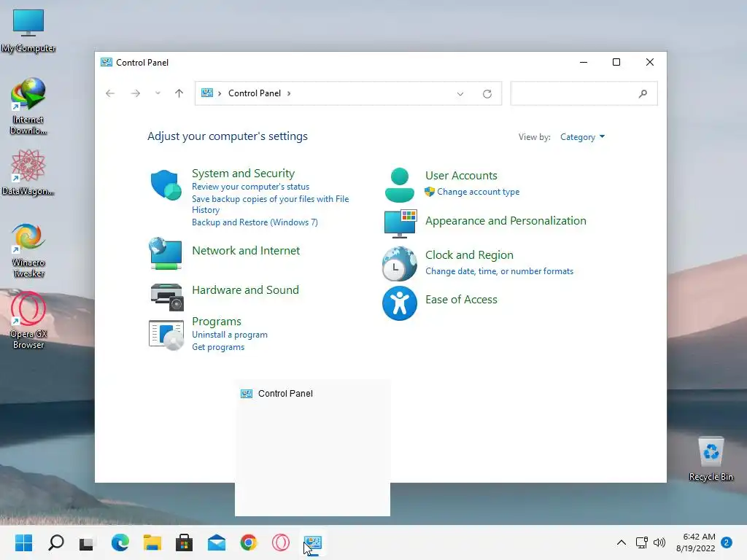Open File Explorer from taskbar
This screenshot has height=560, width=747.
[152, 542]
